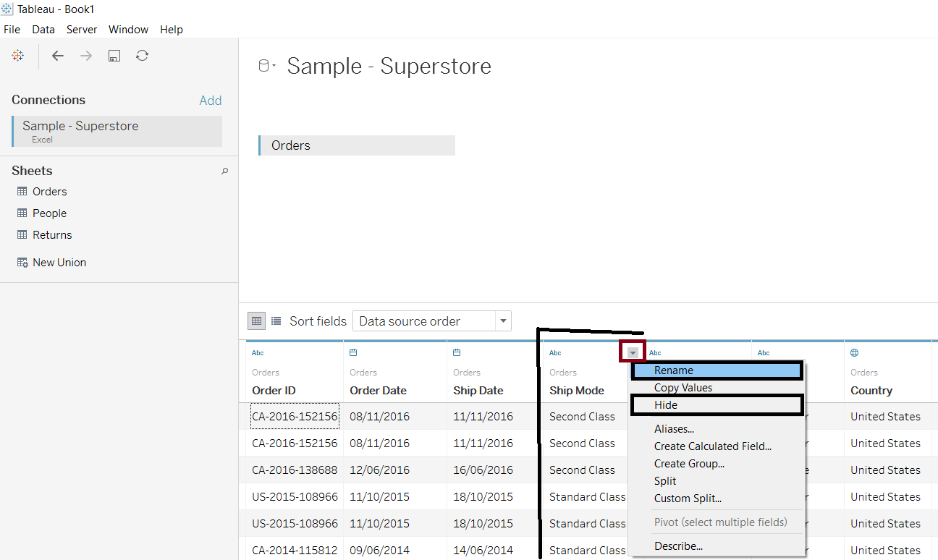Click the Orders sheet table icon
The image size is (938, 560).
(x=22, y=192)
